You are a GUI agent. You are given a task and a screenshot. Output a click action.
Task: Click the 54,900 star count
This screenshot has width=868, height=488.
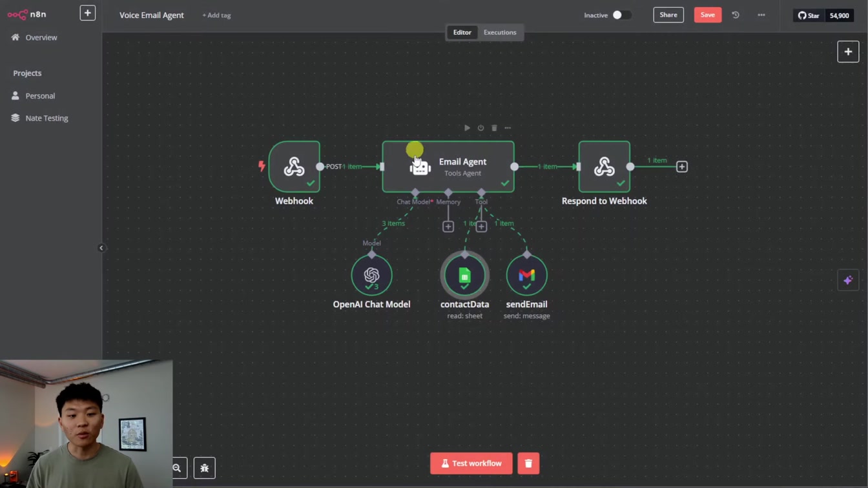(x=839, y=15)
